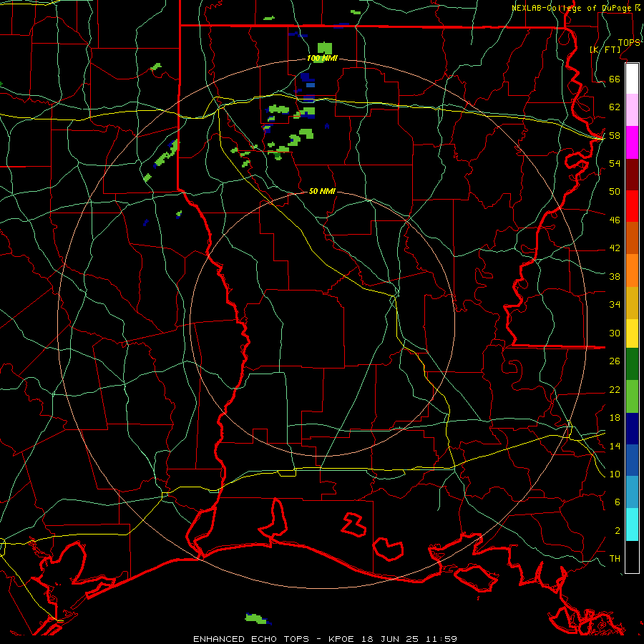Click the legend value '18'
The image size is (644, 644).
[x=615, y=418]
